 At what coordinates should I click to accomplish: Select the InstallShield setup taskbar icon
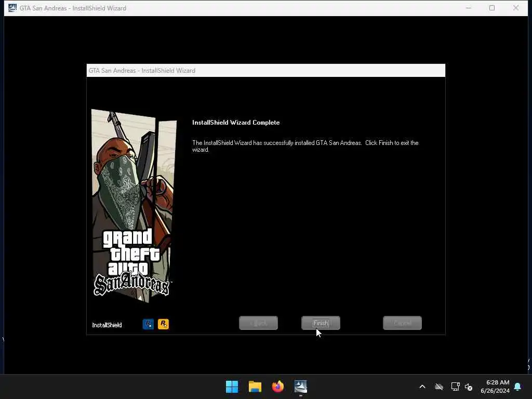(301, 387)
